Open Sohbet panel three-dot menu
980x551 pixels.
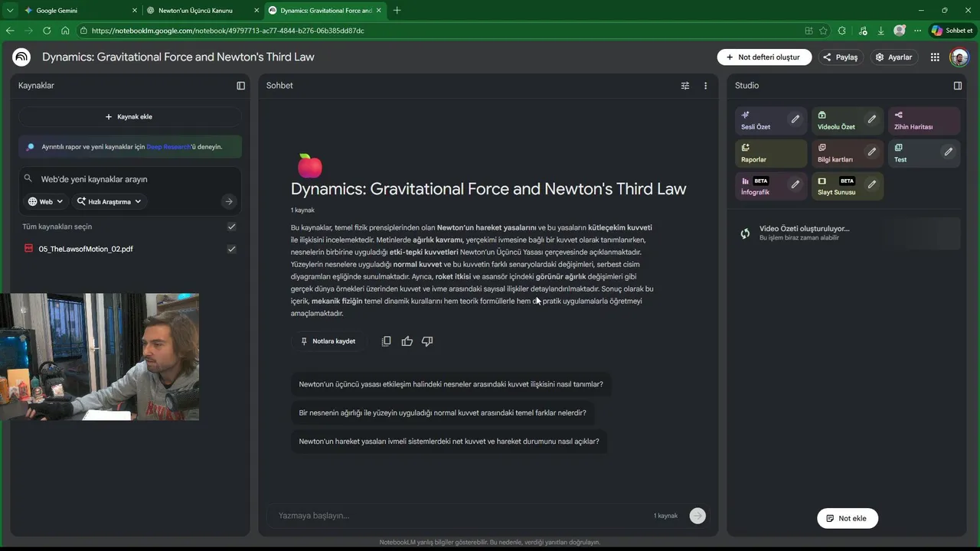[706, 86]
